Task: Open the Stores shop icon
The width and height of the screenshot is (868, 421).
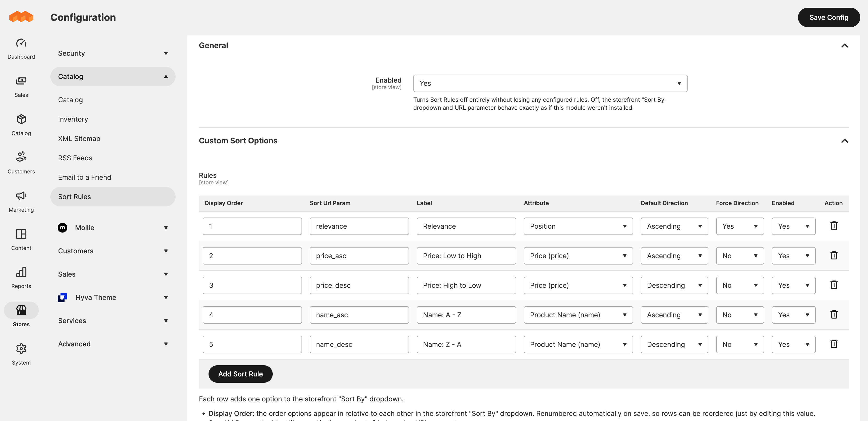Action: [x=21, y=310]
